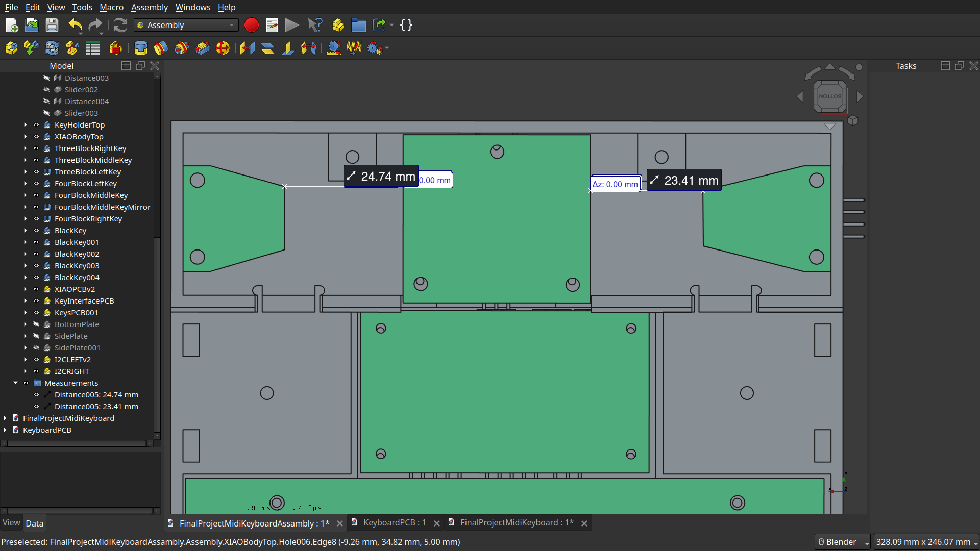This screenshot has height=551, width=980.
Task: Create a new Part container
Action: pos(338,25)
